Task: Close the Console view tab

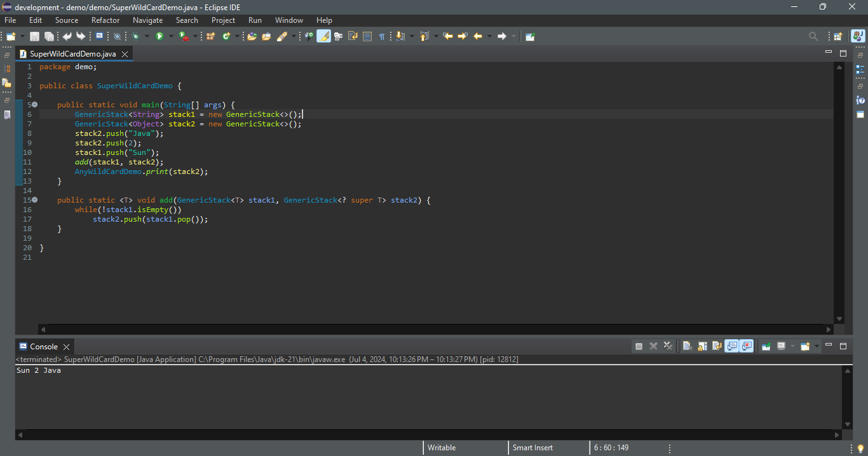Action: [66, 347]
